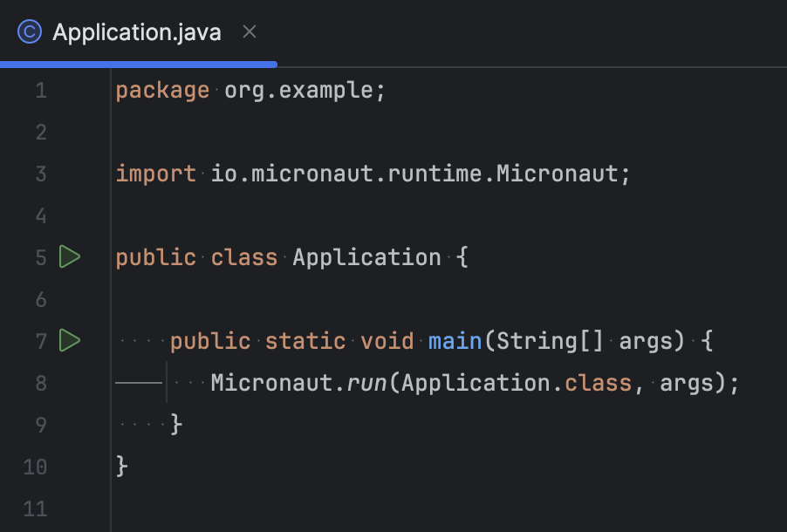Select line number 5 in the gutter

(x=40, y=256)
